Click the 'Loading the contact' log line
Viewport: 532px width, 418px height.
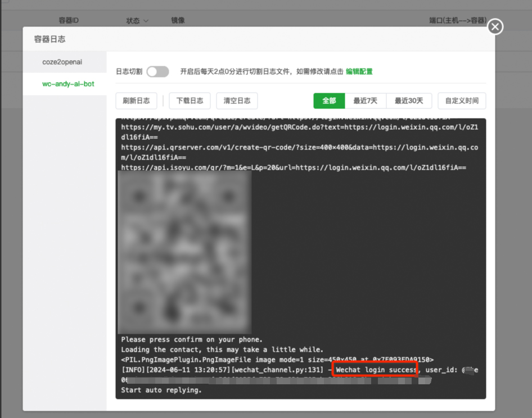point(222,350)
